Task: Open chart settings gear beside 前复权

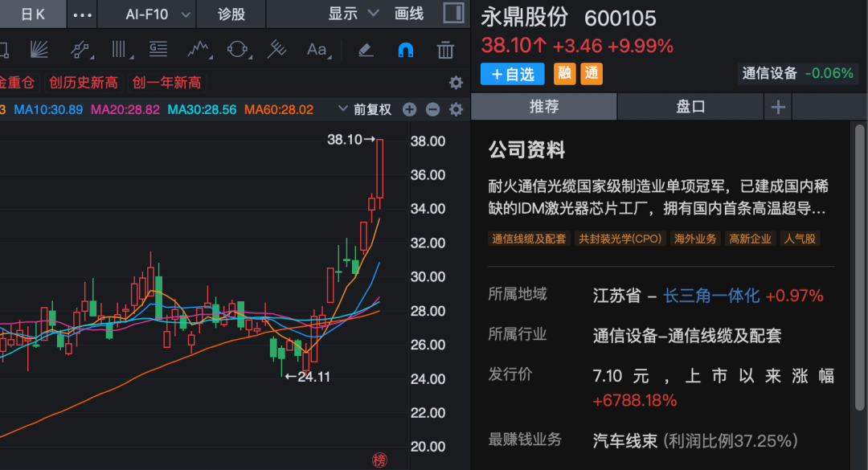Action: 455,108
